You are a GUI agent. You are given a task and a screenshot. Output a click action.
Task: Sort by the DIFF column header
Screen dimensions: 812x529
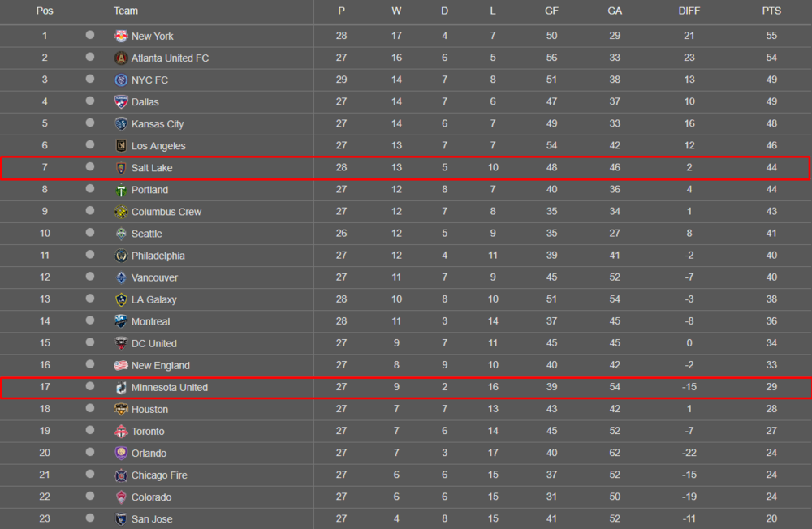click(689, 11)
